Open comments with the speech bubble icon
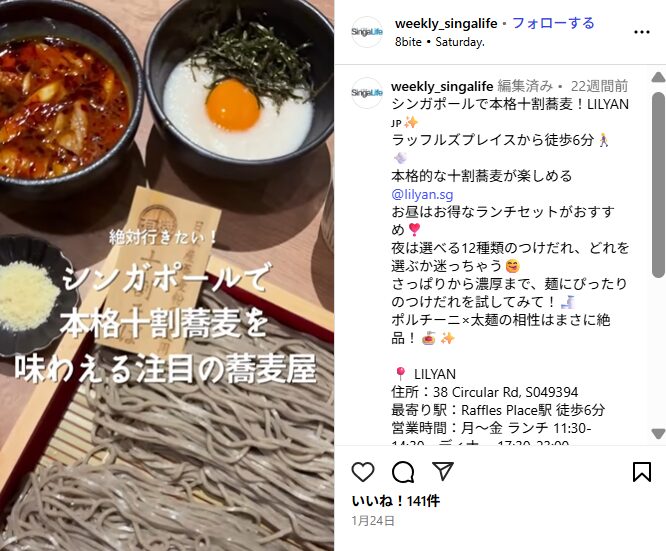The width and height of the screenshot is (666, 551). 403,472
